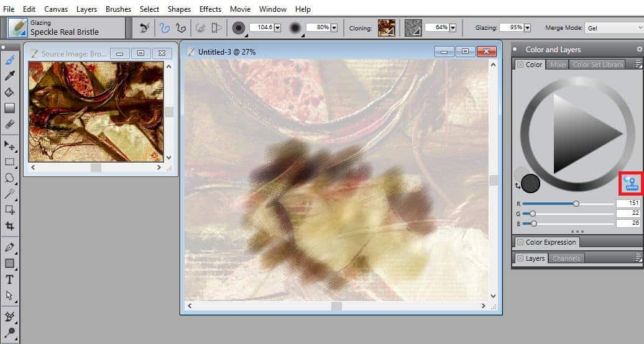Image resolution: width=644 pixels, height=344 pixels.
Task: Toggle the Clone Color rubber stamp button
Action: tap(630, 183)
